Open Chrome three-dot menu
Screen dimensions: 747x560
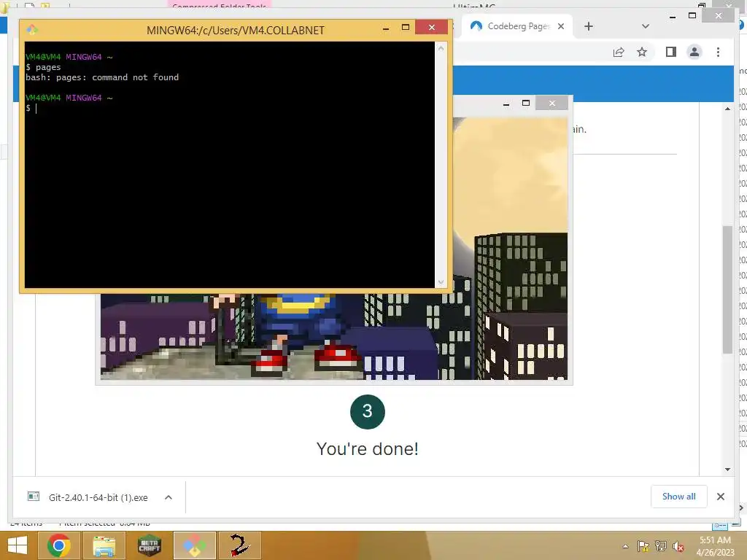tap(718, 52)
